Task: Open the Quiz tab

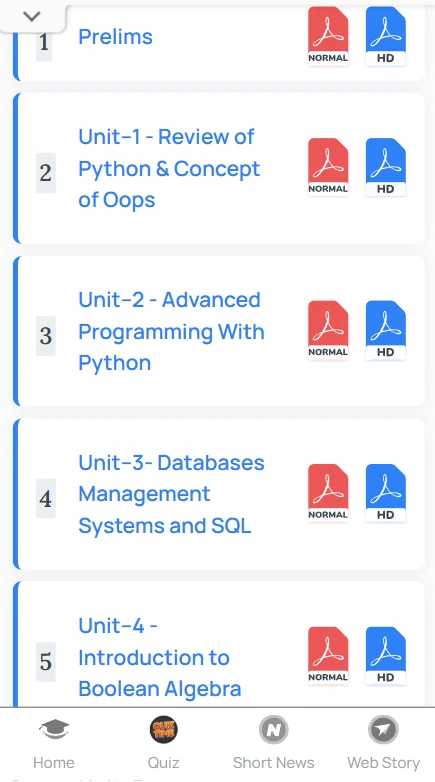Action: (164, 743)
